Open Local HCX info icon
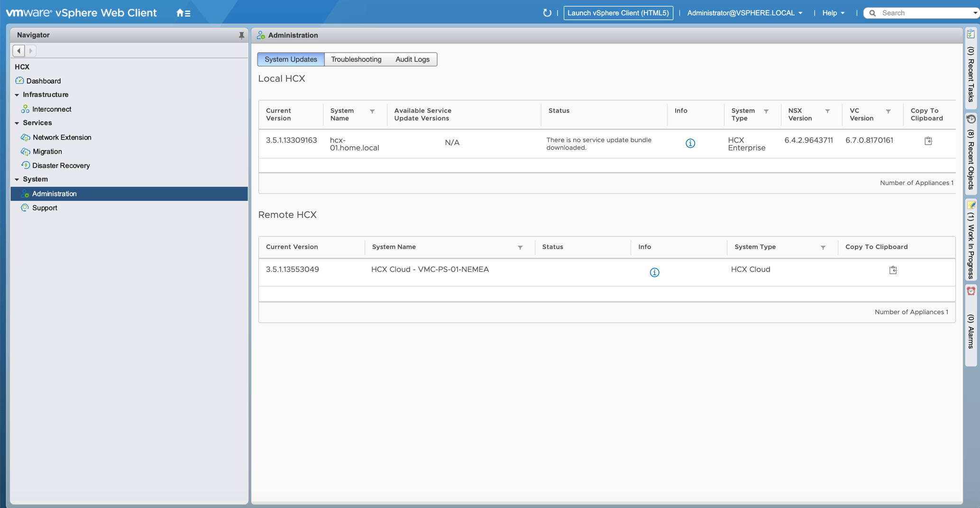Screen dimensions: 980x508 pos(690,143)
